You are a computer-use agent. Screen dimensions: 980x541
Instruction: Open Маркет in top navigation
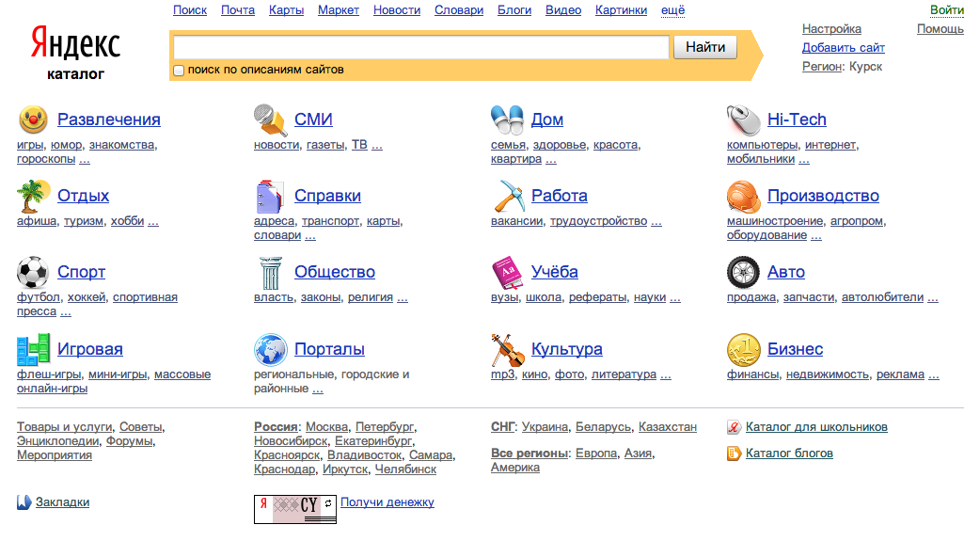pyautogui.click(x=339, y=10)
